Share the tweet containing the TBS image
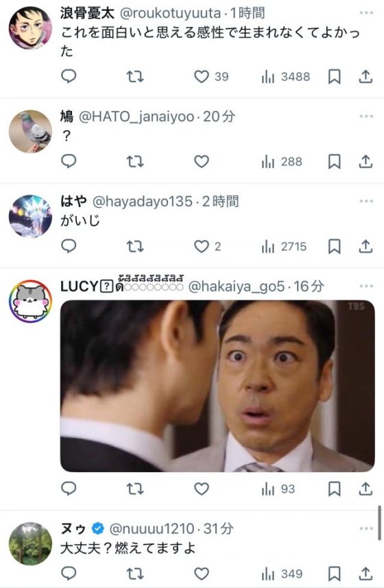This screenshot has width=384, height=588. pyautogui.click(x=365, y=489)
